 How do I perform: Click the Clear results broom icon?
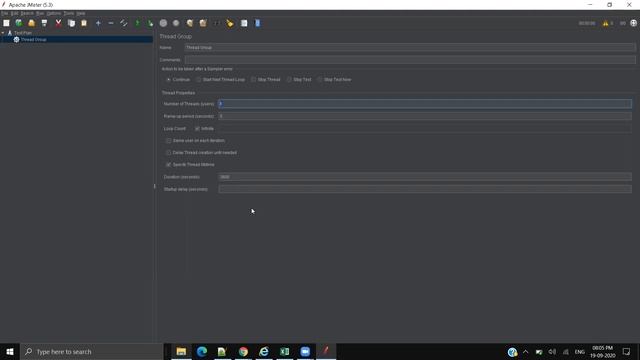pyautogui.click(x=190, y=23)
